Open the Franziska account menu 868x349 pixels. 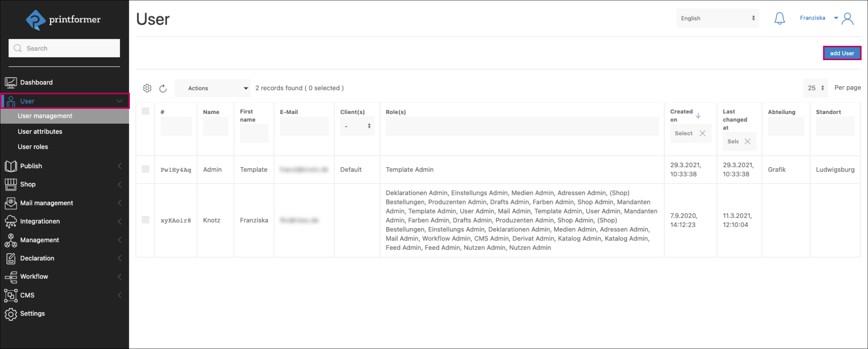818,18
